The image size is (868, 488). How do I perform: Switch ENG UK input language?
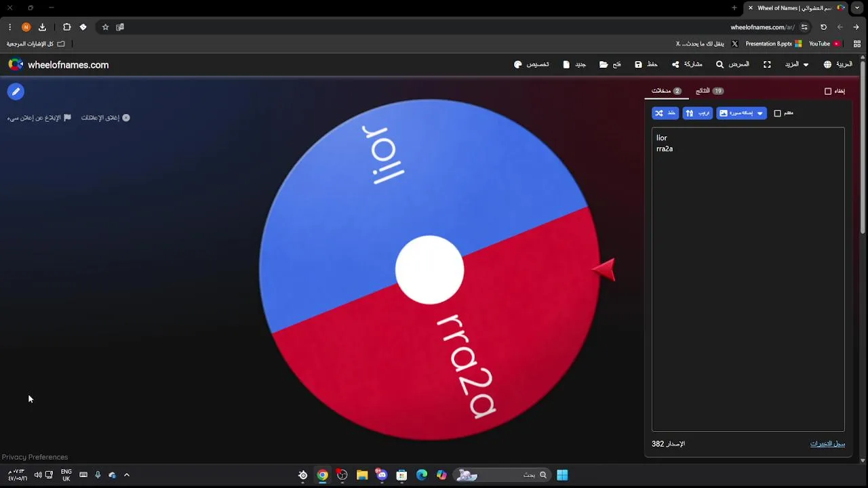(x=66, y=475)
